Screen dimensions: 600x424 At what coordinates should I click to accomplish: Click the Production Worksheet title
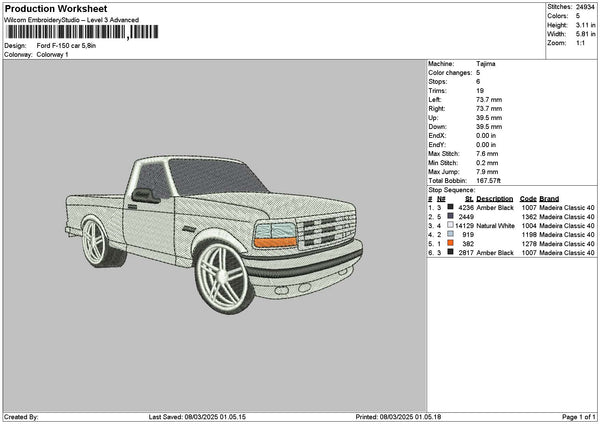[x=51, y=7]
